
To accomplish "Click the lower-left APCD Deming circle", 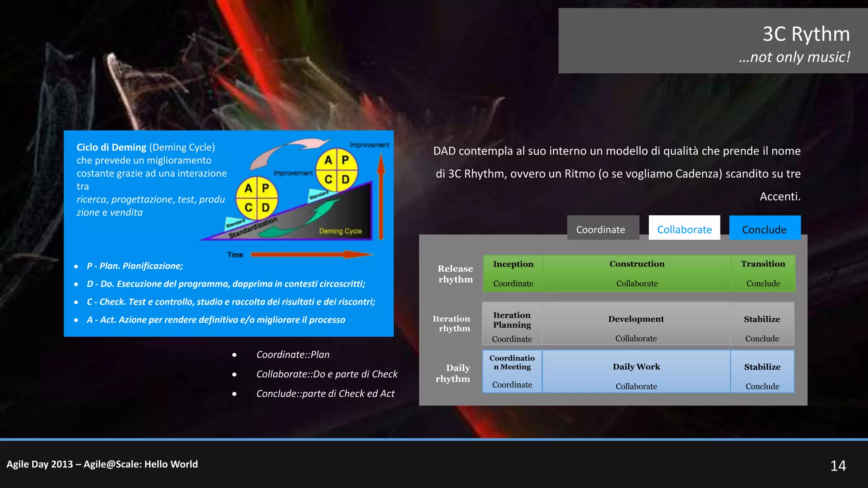I will point(257,198).
